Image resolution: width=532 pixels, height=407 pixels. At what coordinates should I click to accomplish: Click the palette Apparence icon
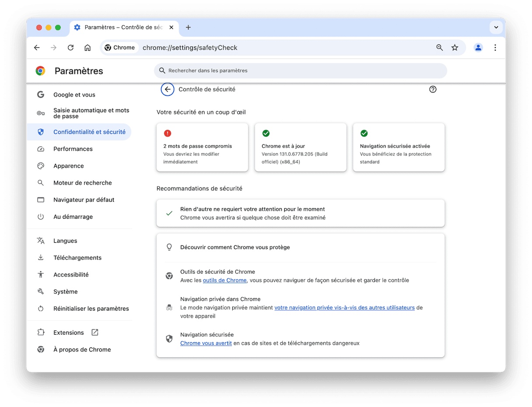tap(41, 166)
